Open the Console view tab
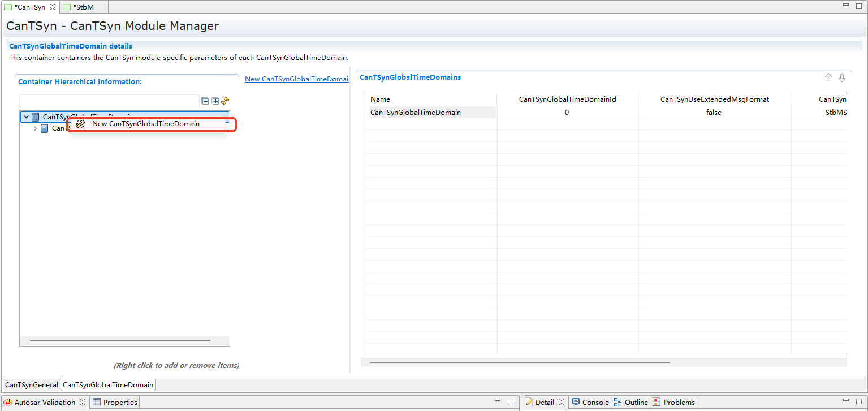Viewport: 868px width, 411px height. click(595, 402)
